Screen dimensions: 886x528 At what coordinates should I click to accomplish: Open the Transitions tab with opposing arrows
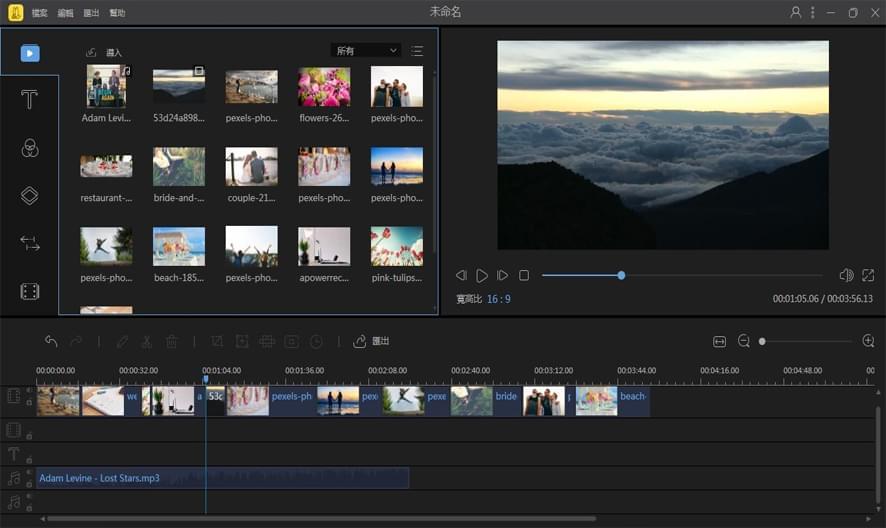30,243
